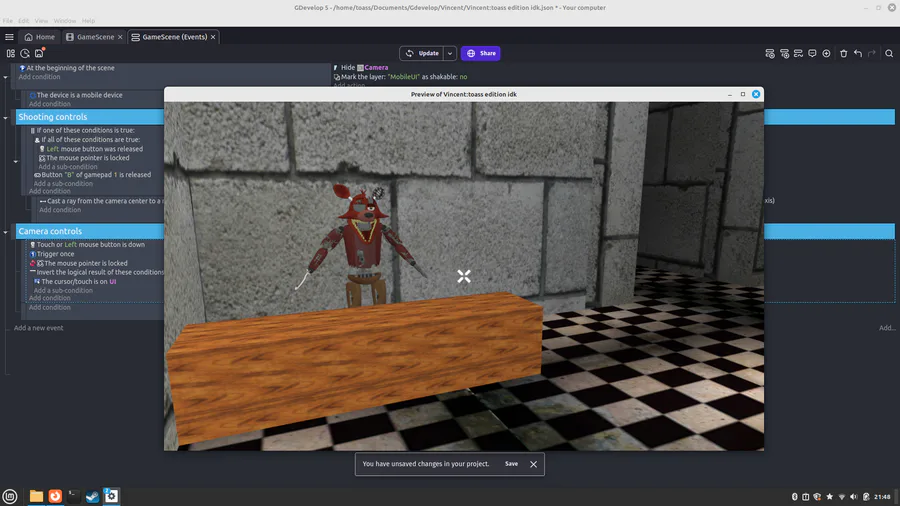
Task: Click the Share button
Action: [480, 53]
